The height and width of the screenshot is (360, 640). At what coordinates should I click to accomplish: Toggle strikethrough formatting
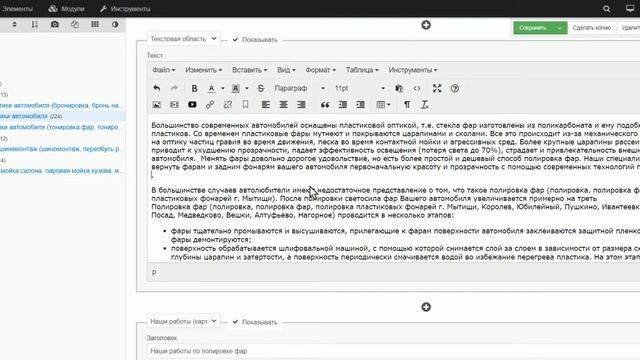[261, 88]
